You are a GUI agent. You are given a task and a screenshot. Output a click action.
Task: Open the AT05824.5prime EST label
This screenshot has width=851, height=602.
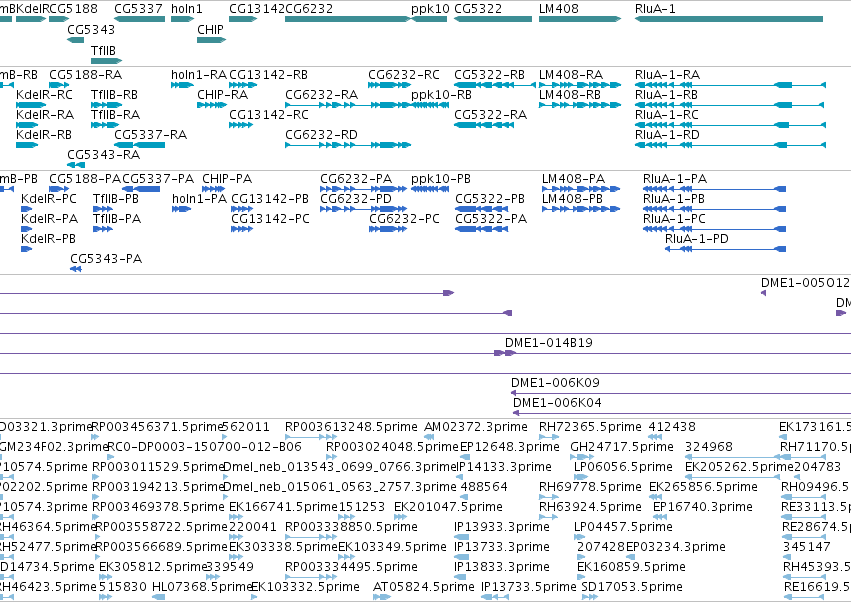pos(423,587)
